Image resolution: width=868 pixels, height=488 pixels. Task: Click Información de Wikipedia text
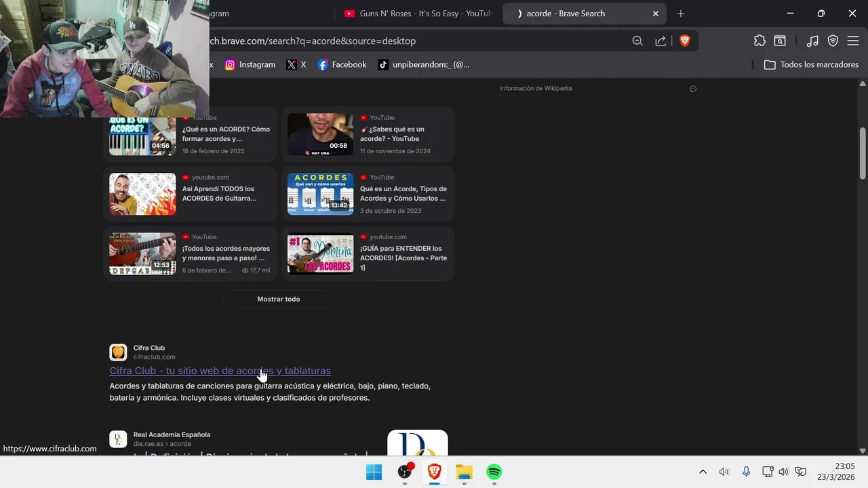click(x=536, y=88)
